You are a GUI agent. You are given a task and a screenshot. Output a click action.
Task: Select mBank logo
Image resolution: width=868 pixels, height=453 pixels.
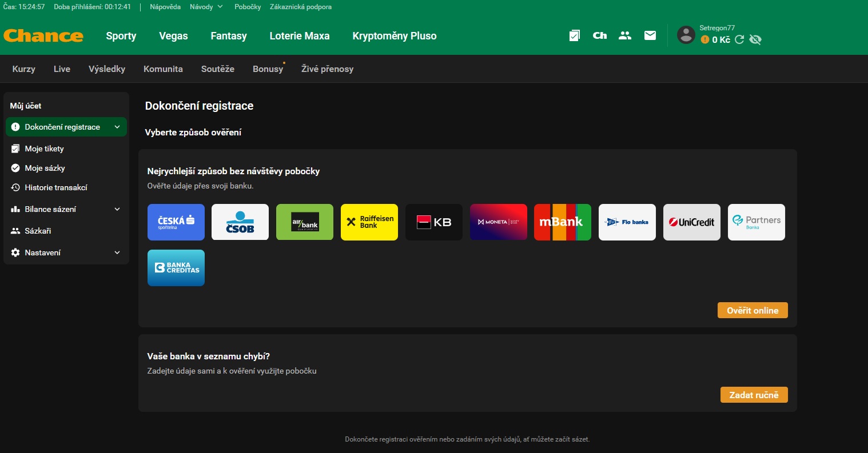coord(563,222)
